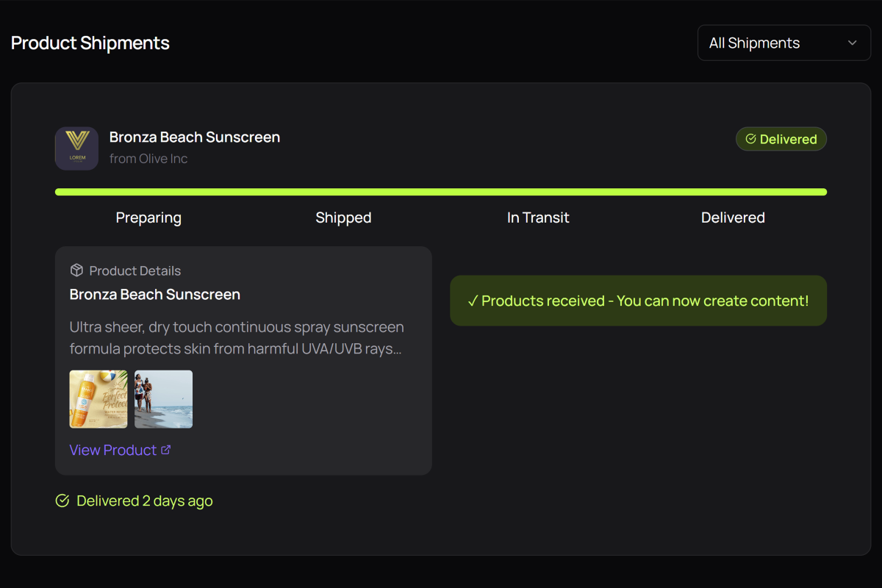
Task: Click the package icon beside Product Details
Action: 76,270
